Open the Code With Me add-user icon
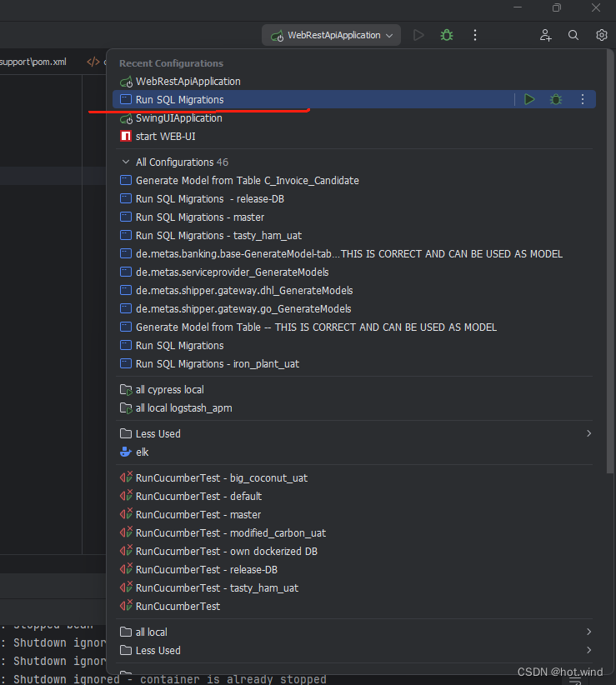Screen dimensions: 616x685 [545, 35]
